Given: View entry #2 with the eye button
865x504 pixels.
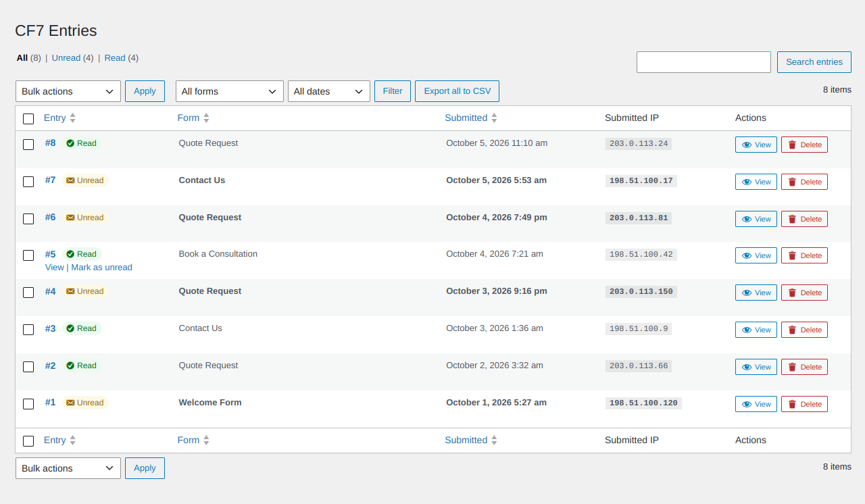Looking at the screenshot, I should click(756, 367).
